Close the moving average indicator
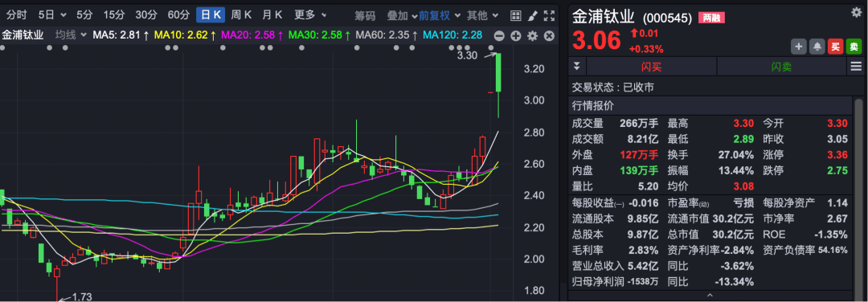 tap(549, 36)
